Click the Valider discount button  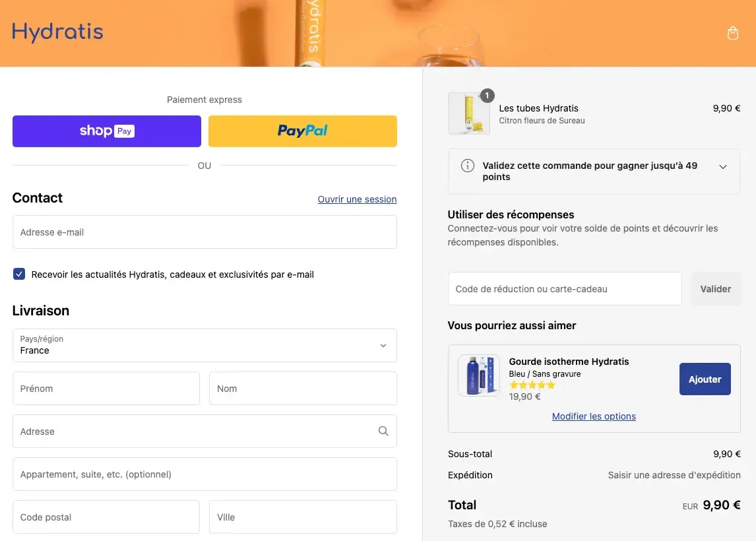[716, 289]
